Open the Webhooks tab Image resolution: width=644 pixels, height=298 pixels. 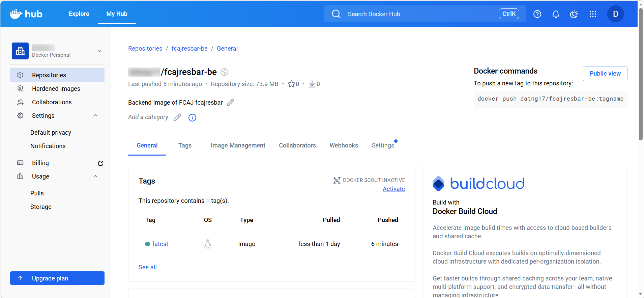(x=344, y=145)
